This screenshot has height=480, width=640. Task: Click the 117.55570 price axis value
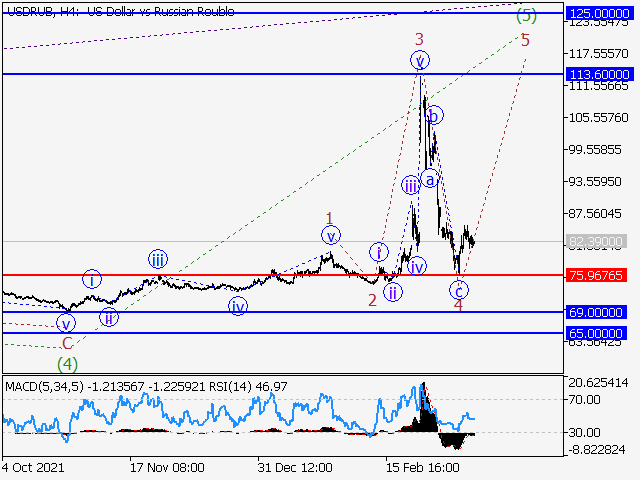tap(598, 53)
